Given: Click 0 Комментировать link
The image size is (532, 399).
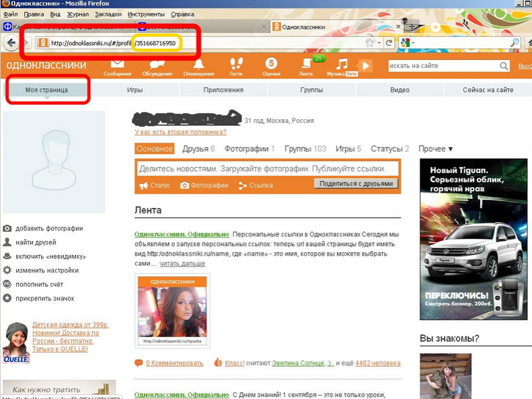Looking at the screenshot, I should coord(175,363).
